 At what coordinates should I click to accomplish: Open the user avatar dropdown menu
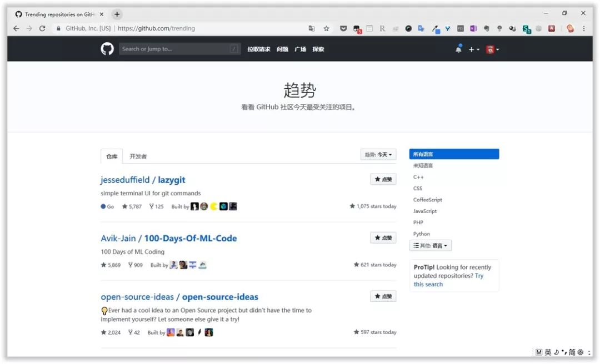click(x=492, y=49)
